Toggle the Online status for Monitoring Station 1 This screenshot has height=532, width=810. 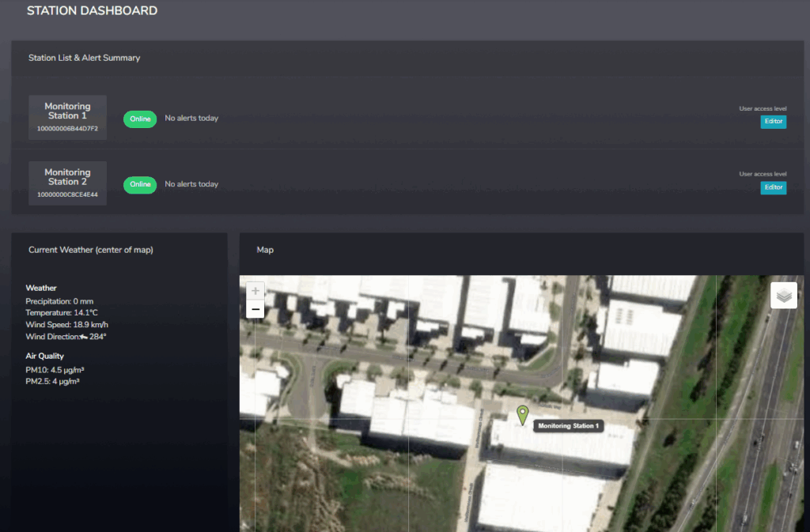tap(140, 119)
